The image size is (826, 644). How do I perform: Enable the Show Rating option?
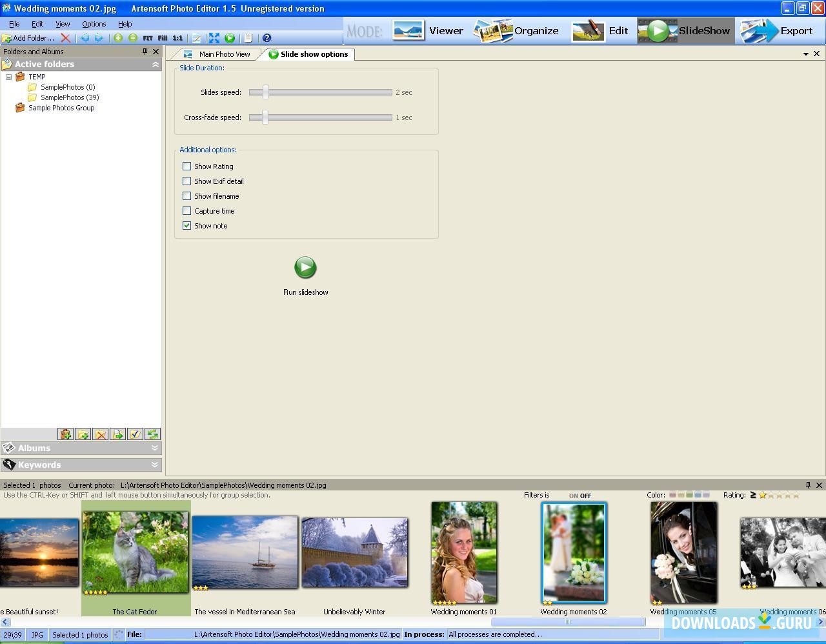click(x=187, y=166)
